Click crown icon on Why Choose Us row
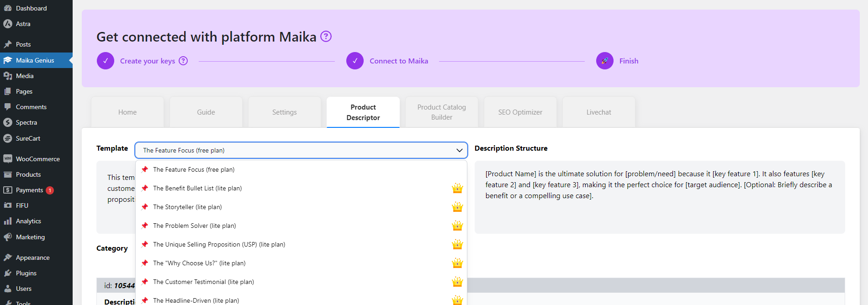868x305 pixels. click(457, 263)
